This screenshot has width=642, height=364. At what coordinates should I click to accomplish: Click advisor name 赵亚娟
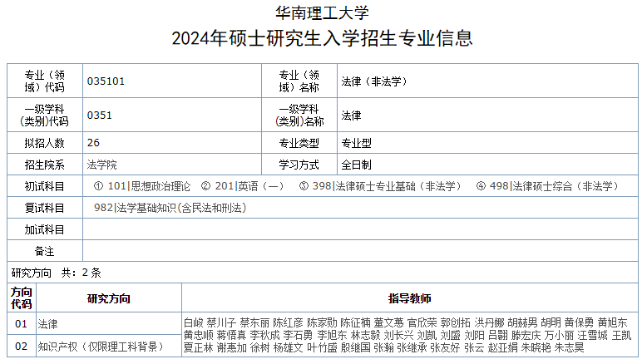click(x=503, y=347)
